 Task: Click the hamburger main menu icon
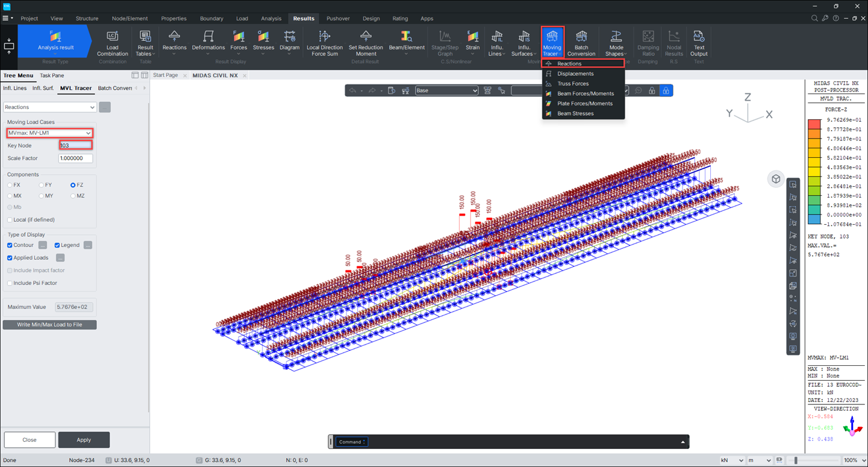(5, 19)
